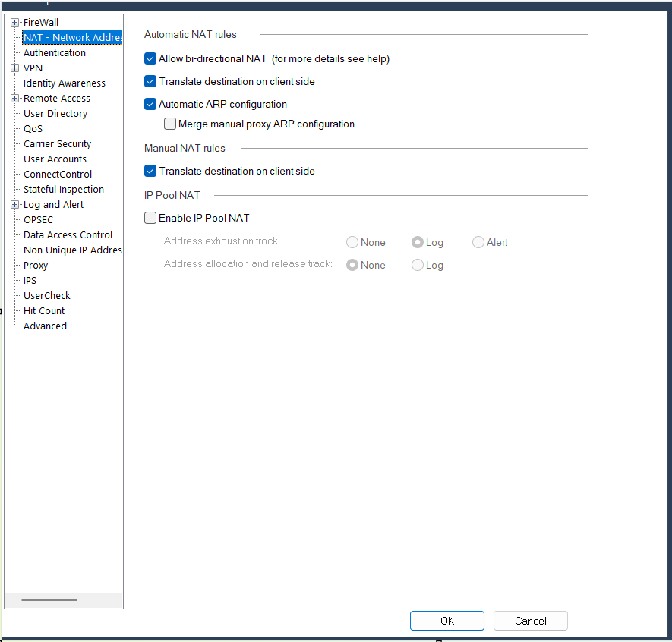Open Authentication settings page
Screen dimensions: 672x642
click(x=55, y=52)
